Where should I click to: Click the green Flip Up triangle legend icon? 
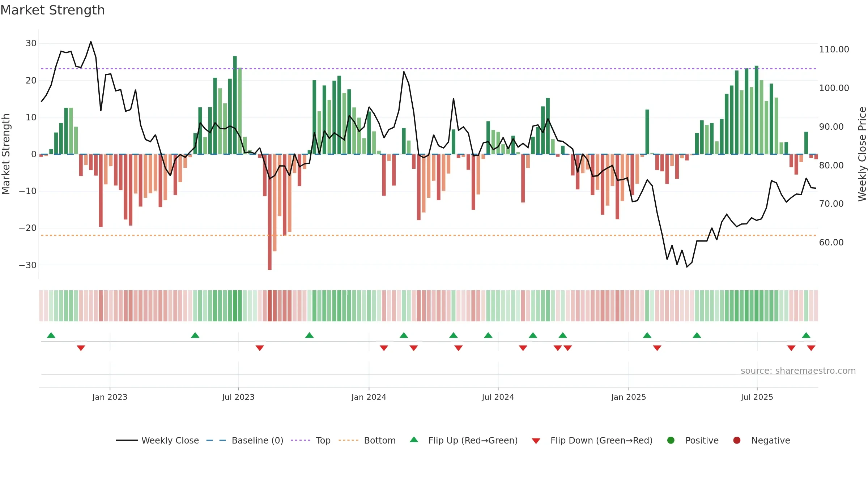click(x=414, y=440)
